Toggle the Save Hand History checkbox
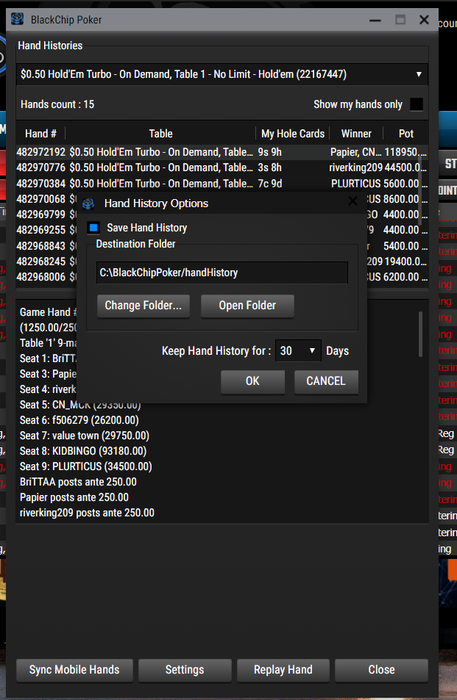 click(93, 228)
